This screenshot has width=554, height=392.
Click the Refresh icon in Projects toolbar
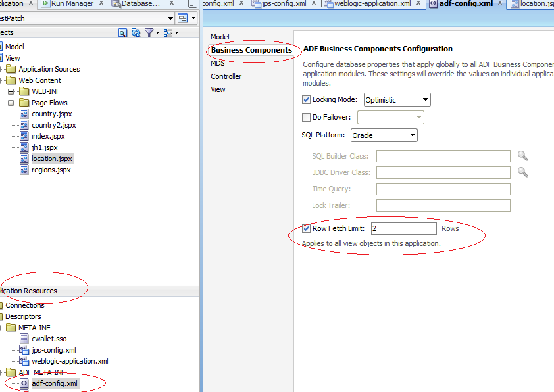tap(136, 32)
